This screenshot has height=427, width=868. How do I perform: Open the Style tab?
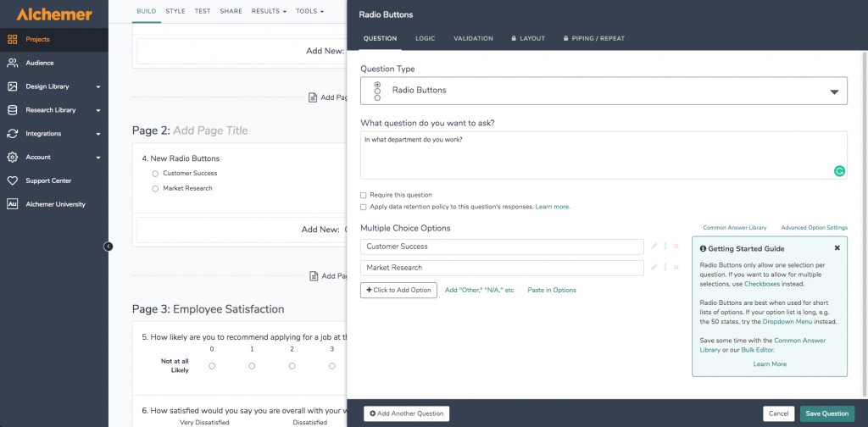tap(175, 11)
